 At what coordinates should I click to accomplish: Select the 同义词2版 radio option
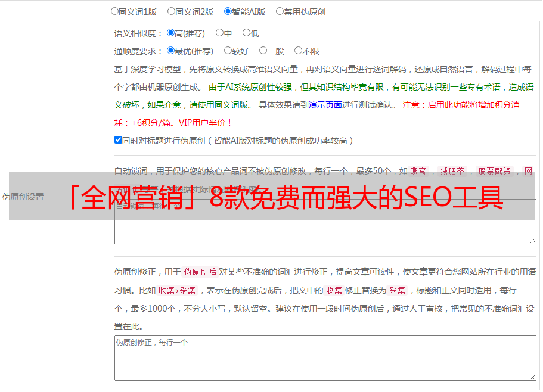pyautogui.click(x=171, y=11)
